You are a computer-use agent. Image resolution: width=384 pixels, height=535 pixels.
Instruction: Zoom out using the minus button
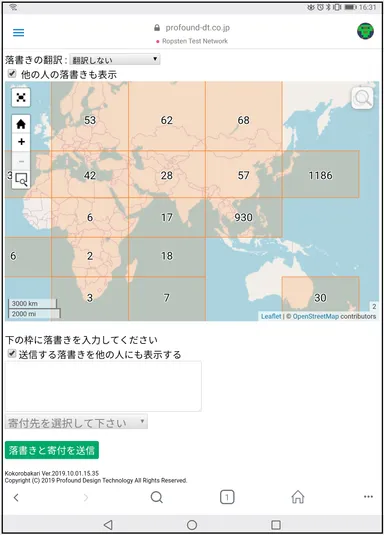[21, 161]
